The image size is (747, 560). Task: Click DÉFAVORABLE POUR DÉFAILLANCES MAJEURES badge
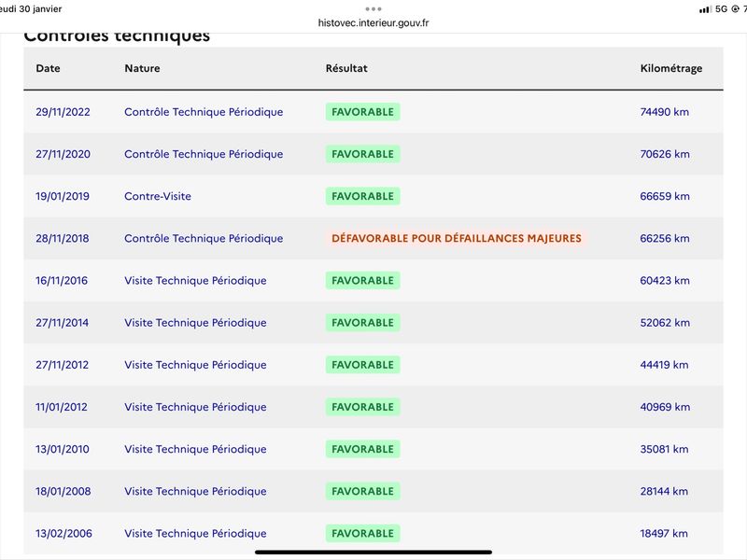(x=457, y=238)
